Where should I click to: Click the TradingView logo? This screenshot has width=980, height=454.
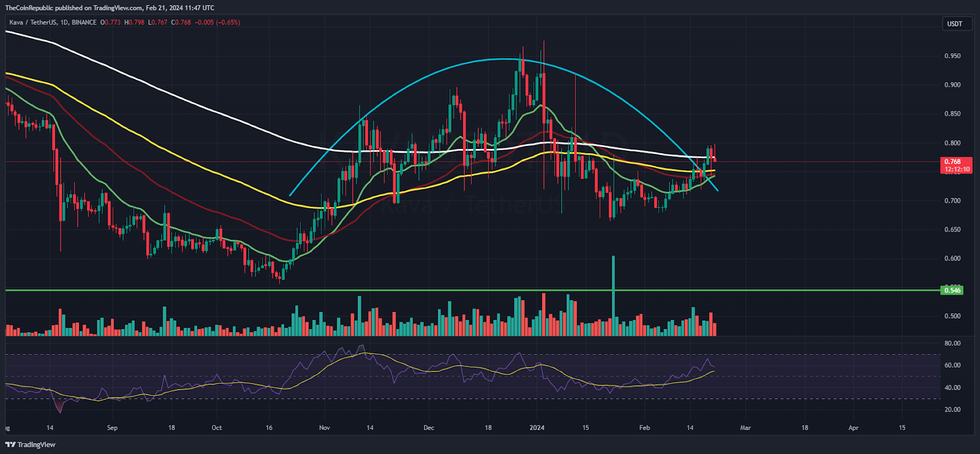[31, 445]
